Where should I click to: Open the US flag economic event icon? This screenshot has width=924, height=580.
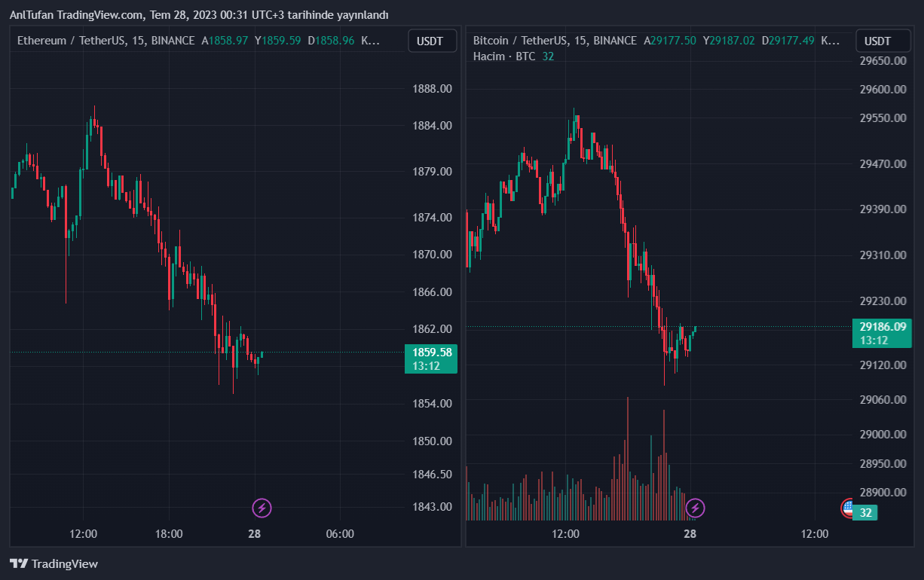click(x=849, y=508)
